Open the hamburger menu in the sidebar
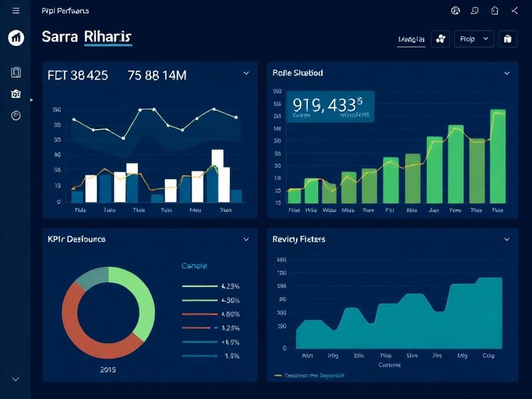The width and height of the screenshot is (532, 399). [16, 11]
